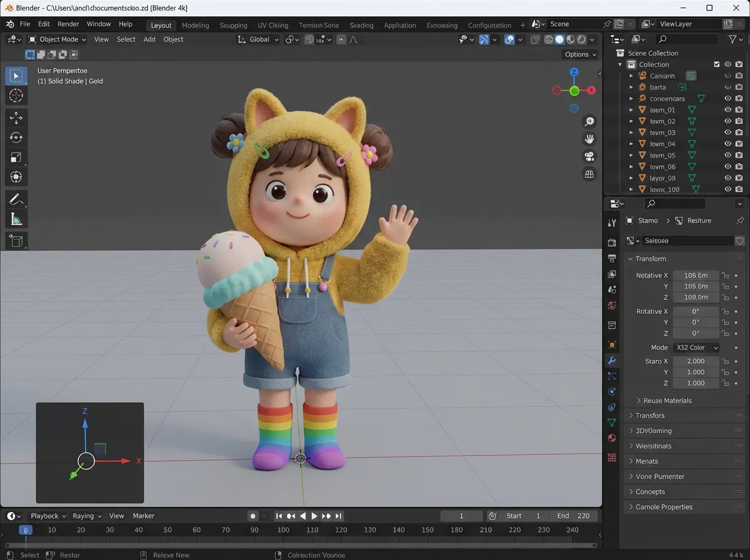Expand the tevm_02 item in outliner

[x=632, y=121]
